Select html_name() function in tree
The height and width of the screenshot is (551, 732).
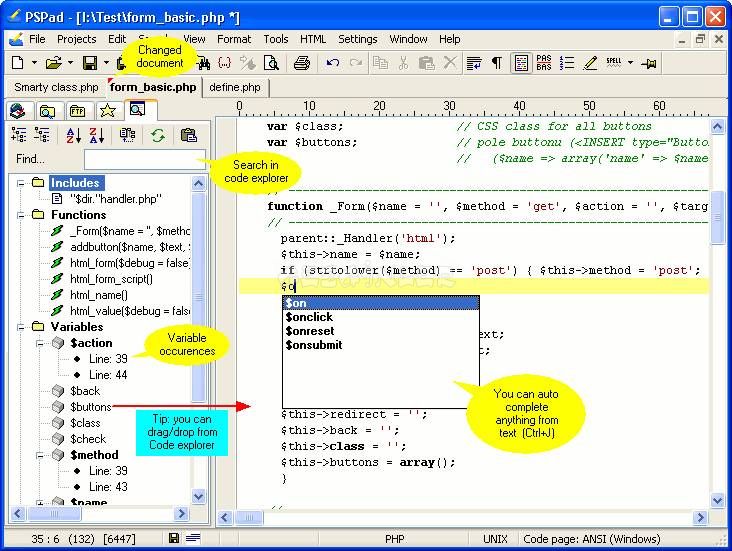click(99, 295)
